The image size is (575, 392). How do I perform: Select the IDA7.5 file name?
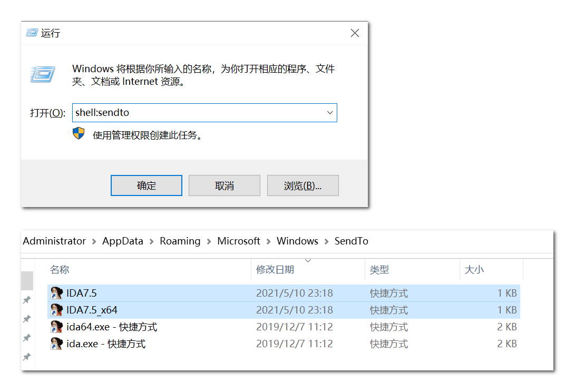click(81, 293)
